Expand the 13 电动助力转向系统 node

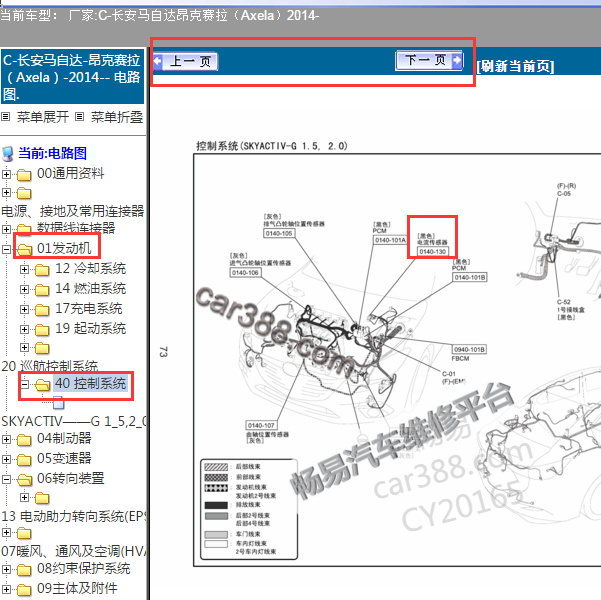(25, 497)
